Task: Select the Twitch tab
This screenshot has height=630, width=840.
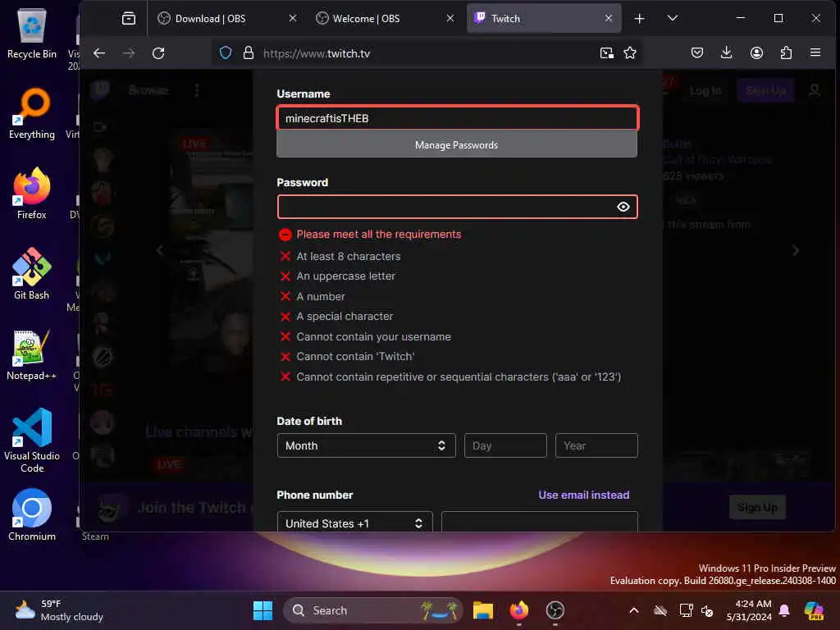Action: click(544, 18)
